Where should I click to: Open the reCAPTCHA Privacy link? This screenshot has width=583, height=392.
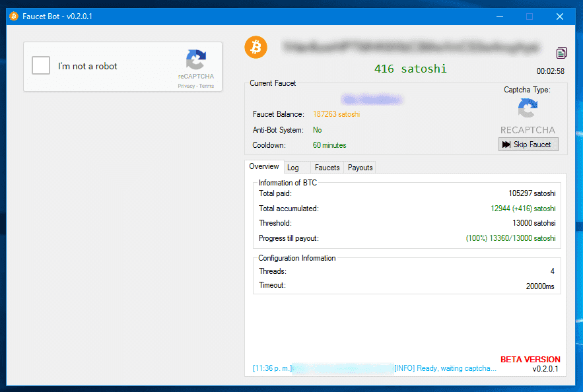pyautogui.click(x=186, y=86)
